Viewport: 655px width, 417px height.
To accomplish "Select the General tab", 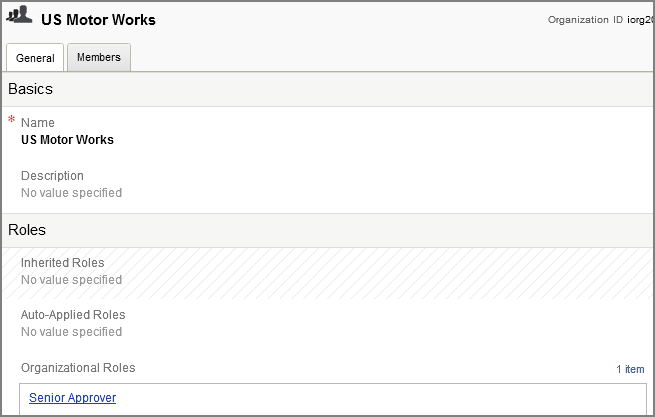I will click(x=35, y=58).
